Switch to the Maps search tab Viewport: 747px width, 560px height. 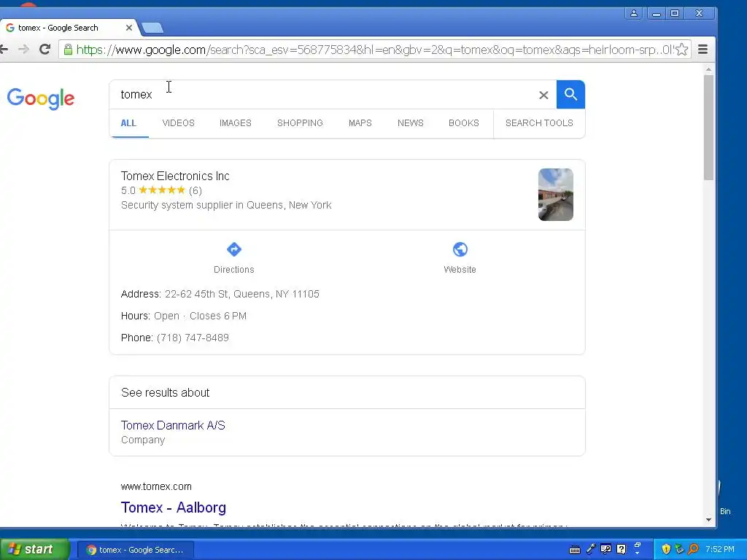(360, 122)
